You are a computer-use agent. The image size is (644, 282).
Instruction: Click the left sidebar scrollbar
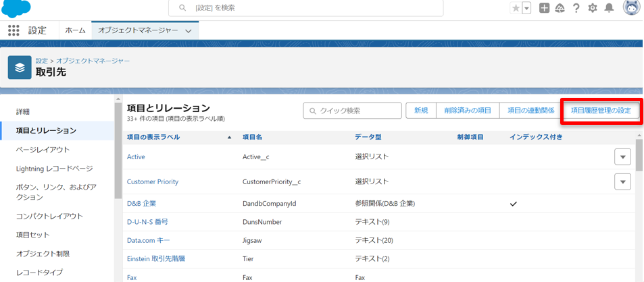pos(118,150)
